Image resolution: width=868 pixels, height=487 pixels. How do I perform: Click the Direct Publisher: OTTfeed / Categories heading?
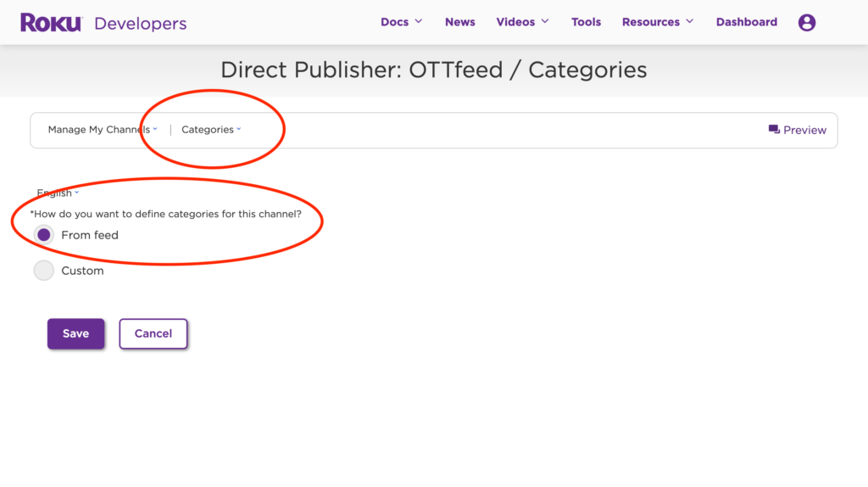433,70
